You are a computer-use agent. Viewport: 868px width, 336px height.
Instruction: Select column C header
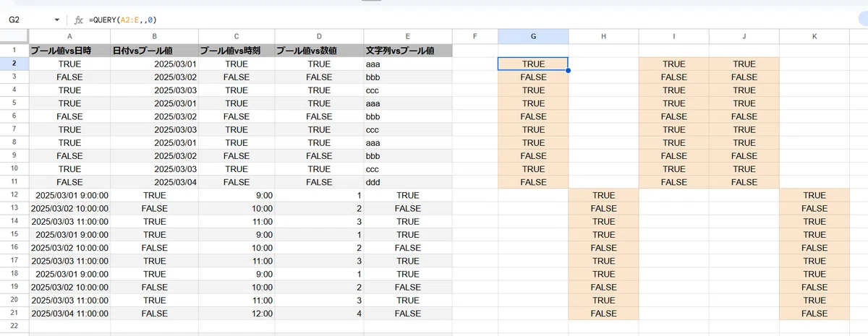click(237, 36)
